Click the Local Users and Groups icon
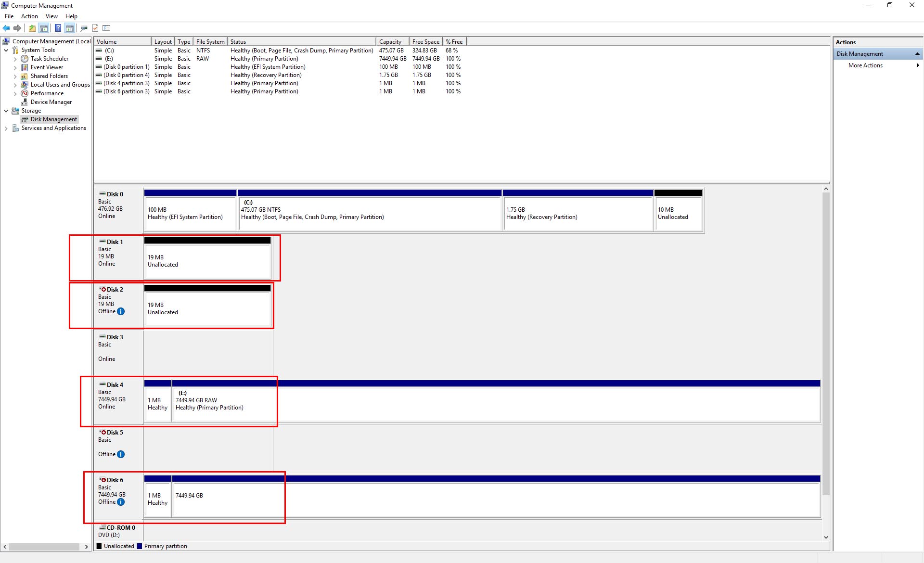This screenshot has width=924, height=563. [x=25, y=85]
